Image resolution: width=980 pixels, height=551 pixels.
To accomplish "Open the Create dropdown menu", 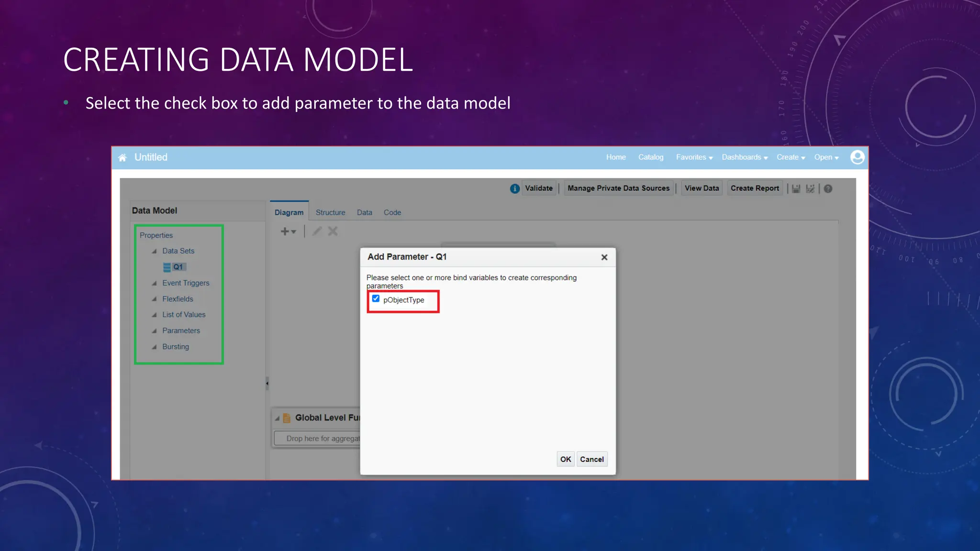I will point(791,157).
